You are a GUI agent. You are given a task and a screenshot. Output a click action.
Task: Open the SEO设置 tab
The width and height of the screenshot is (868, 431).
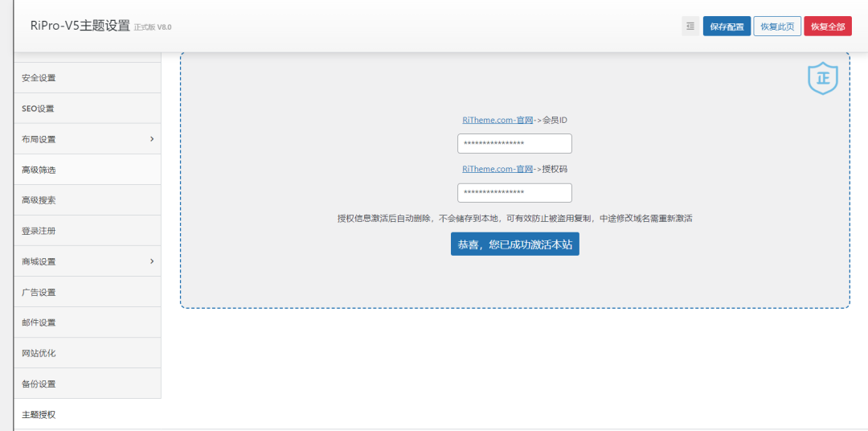pyautogui.click(x=38, y=109)
